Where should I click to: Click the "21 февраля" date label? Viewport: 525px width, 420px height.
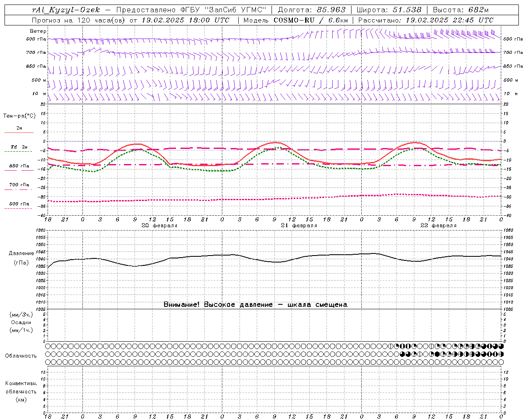(299, 226)
